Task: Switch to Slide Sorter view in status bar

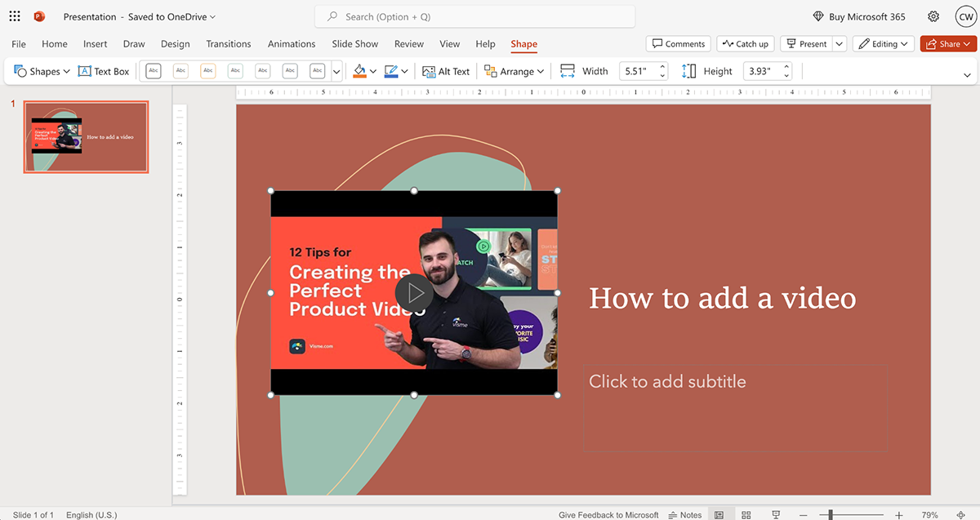Action: pos(746,515)
